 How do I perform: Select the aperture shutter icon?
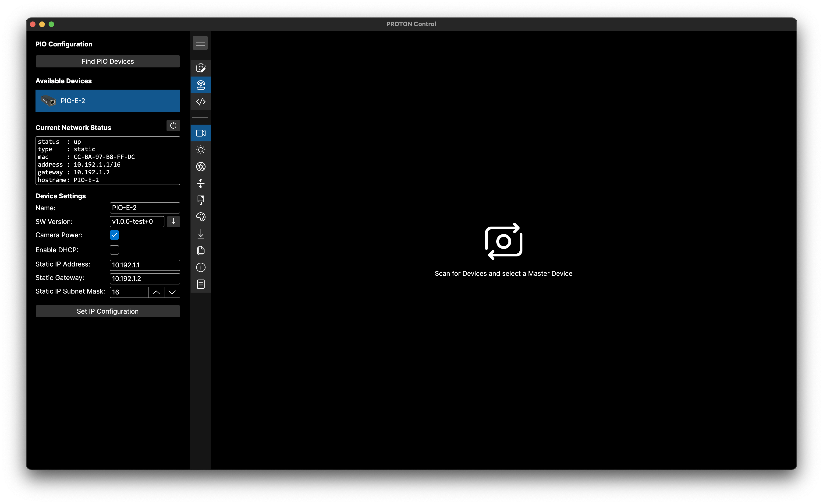pos(200,167)
